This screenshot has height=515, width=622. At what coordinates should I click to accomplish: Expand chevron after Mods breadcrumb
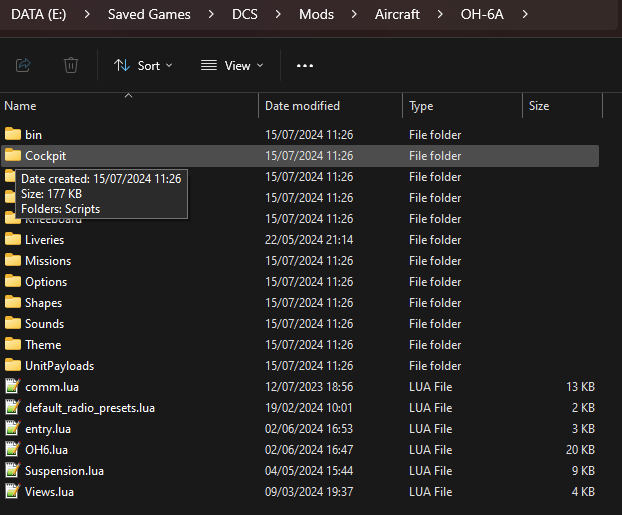coord(354,14)
